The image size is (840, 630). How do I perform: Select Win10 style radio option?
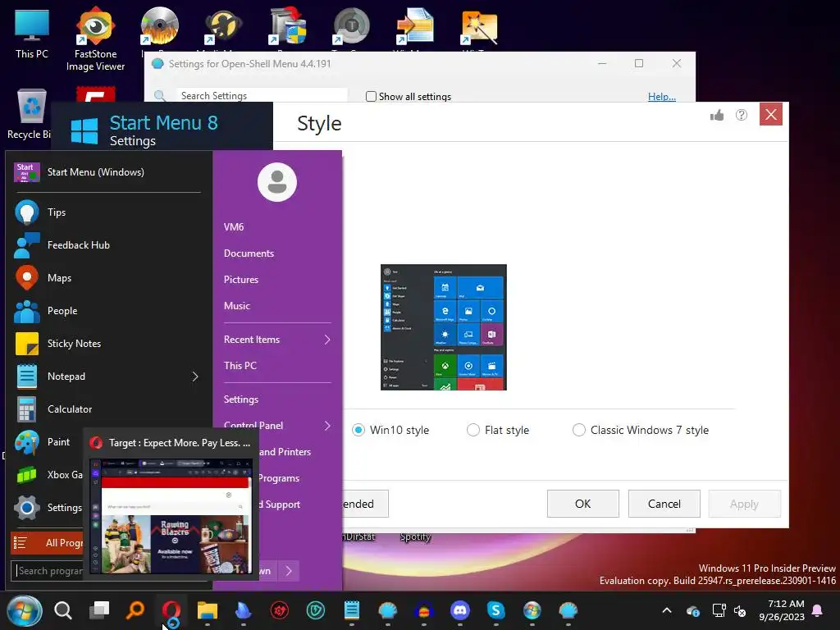pos(391,430)
